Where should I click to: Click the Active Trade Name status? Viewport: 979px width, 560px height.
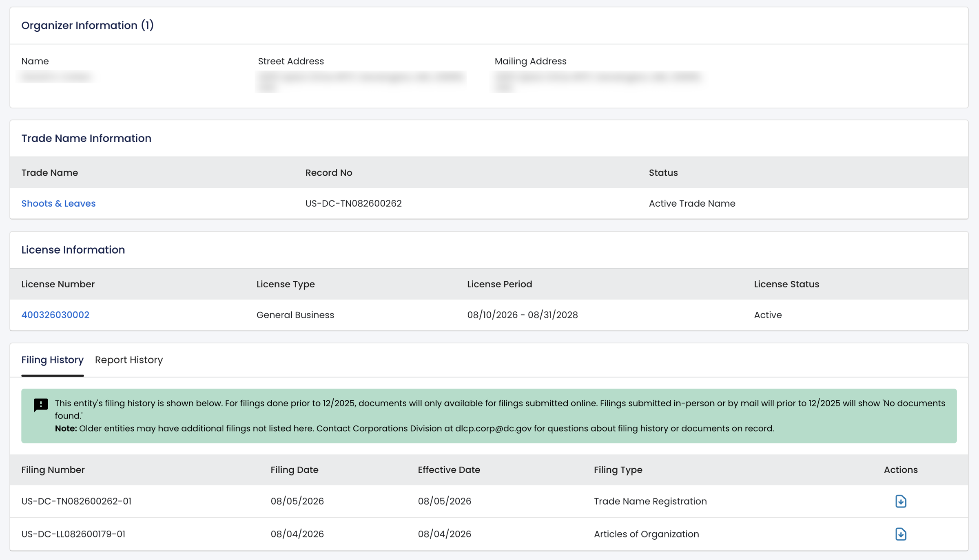(x=692, y=203)
